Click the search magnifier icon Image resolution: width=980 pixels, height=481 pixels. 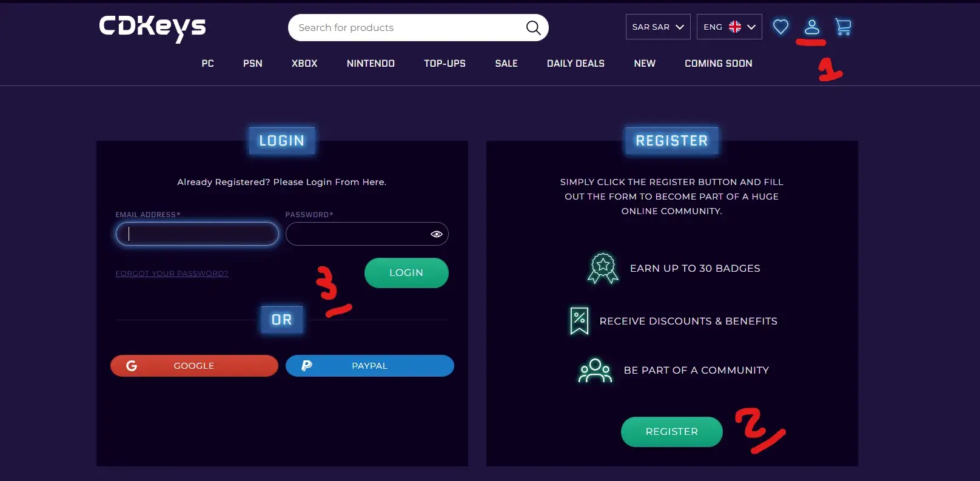click(x=533, y=28)
